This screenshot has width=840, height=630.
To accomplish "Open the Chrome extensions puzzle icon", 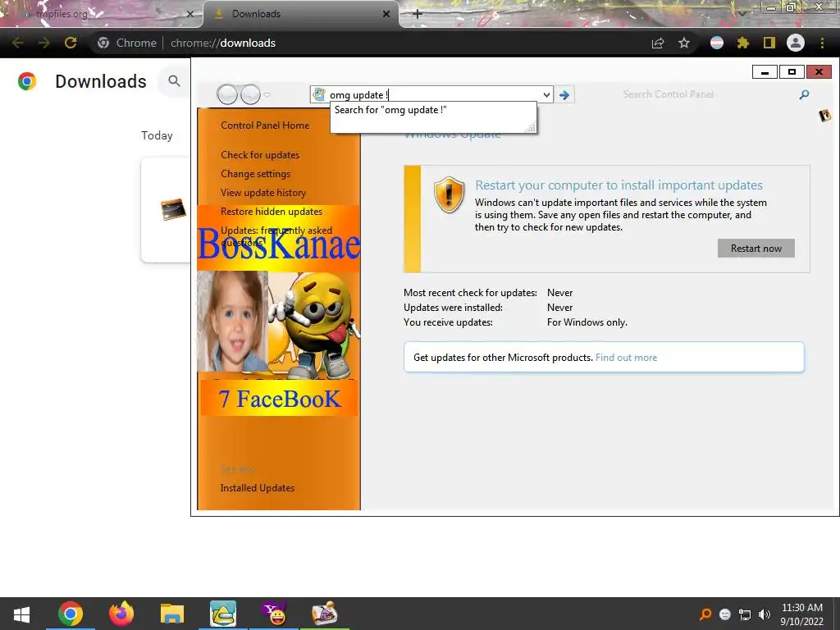I will tap(743, 43).
